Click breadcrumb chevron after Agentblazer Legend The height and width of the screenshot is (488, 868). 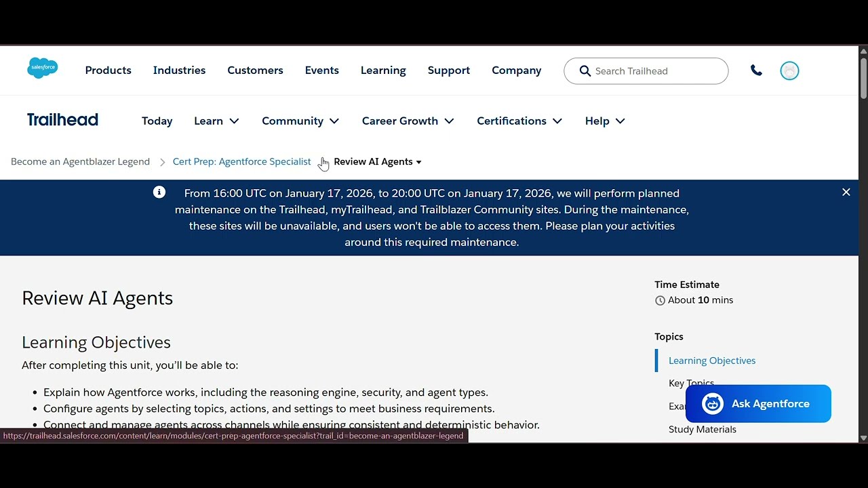pos(163,162)
